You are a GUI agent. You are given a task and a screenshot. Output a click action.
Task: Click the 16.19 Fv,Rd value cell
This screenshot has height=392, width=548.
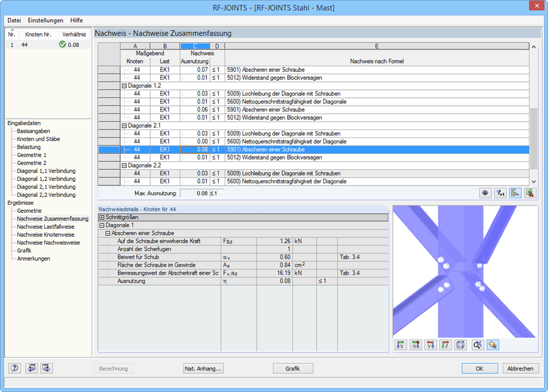(x=275, y=273)
